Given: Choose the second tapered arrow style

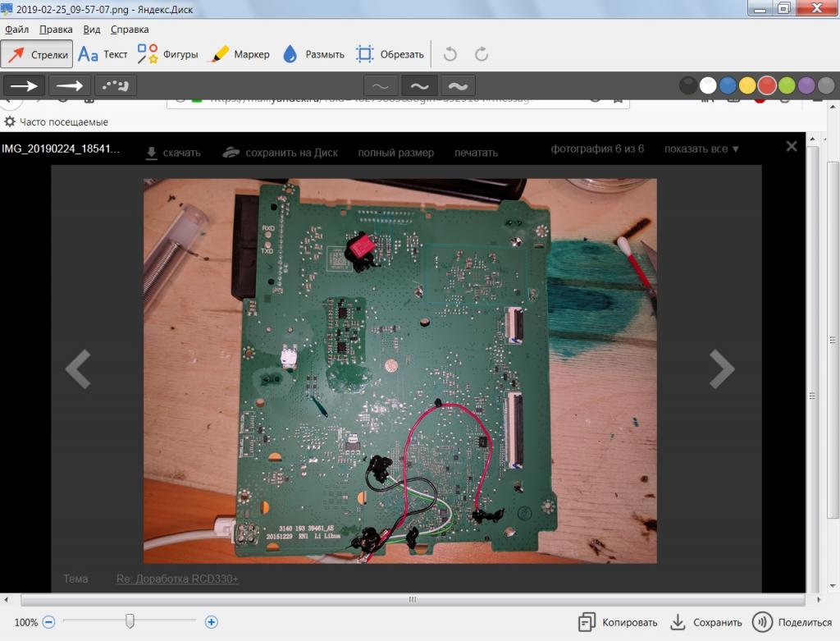Looking at the screenshot, I should pos(70,85).
